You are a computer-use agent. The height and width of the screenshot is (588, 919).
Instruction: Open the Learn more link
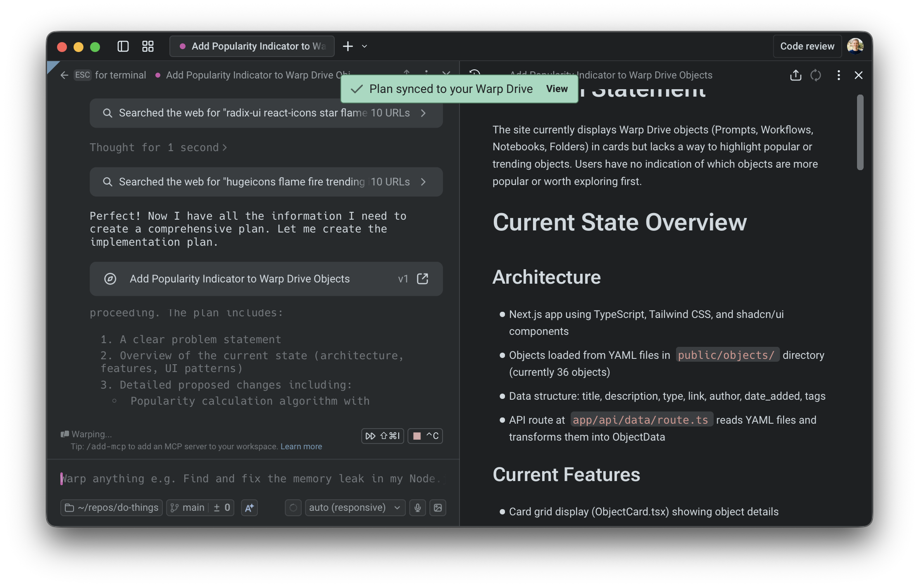click(301, 446)
